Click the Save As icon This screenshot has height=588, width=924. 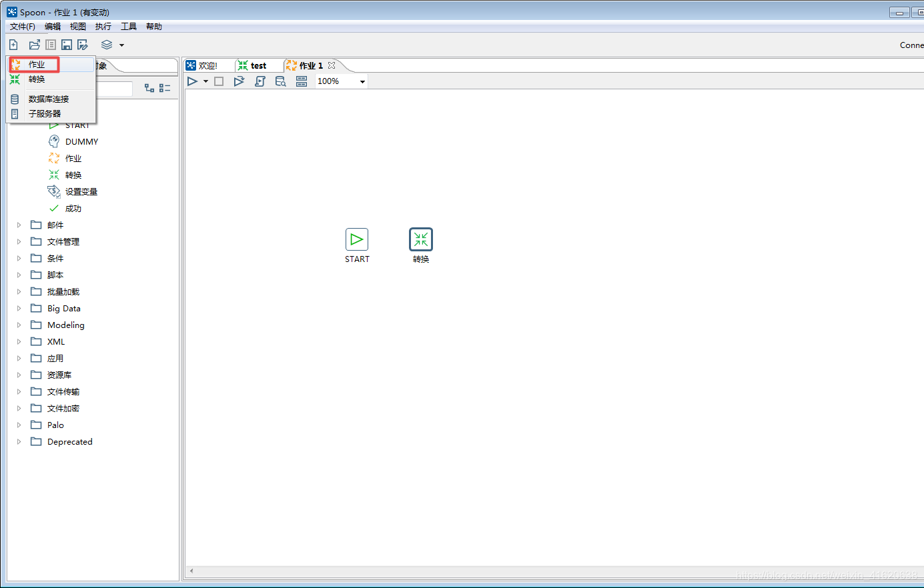[x=83, y=45]
